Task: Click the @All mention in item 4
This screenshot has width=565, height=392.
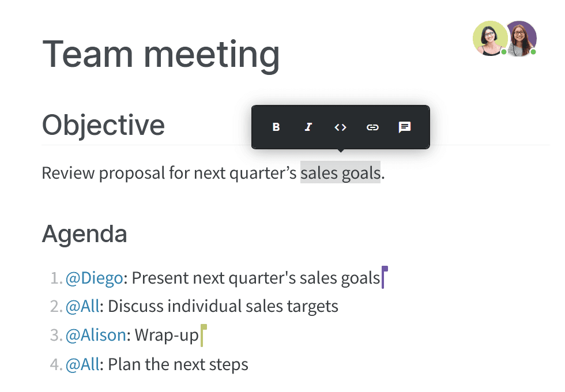Action: (82, 364)
